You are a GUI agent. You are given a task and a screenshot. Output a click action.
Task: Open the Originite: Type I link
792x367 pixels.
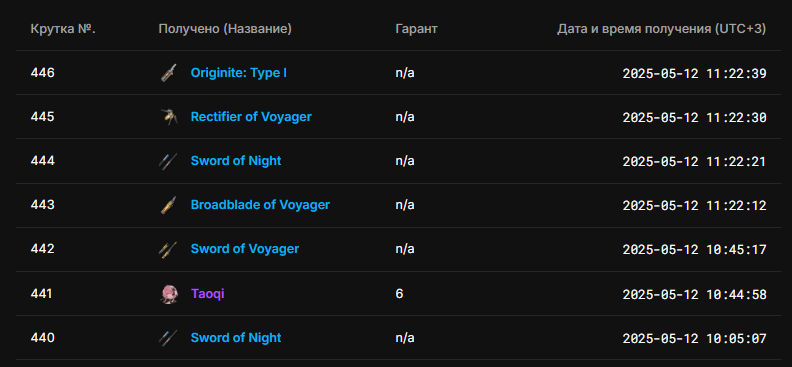[x=238, y=73]
